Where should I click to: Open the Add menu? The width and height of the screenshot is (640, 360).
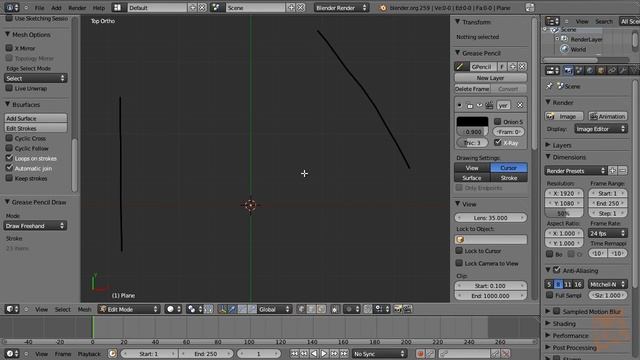tap(56, 7)
